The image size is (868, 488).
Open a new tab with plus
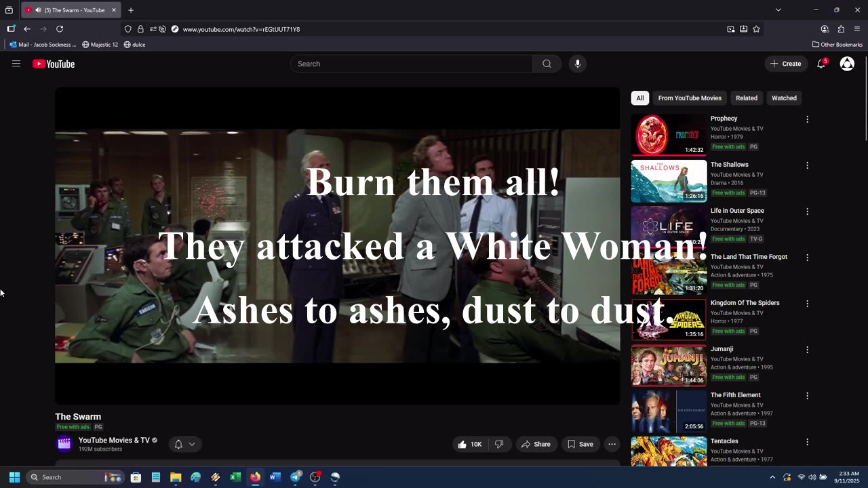point(131,10)
